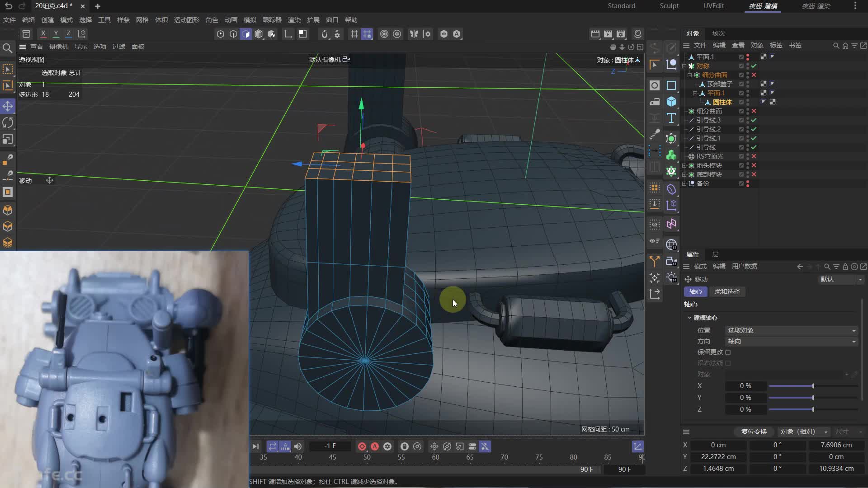
Task: Switch to the 层 tab
Action: coord(715,254)
